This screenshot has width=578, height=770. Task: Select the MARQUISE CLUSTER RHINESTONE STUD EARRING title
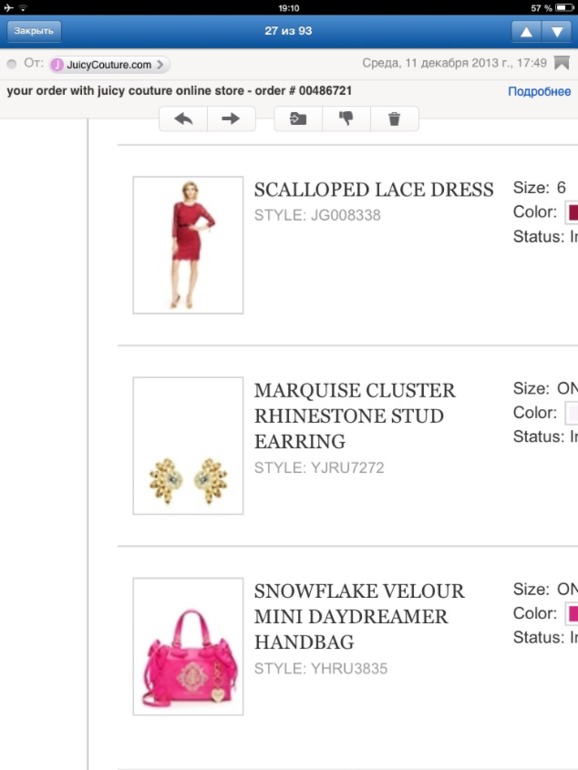[x=355, y=416]
